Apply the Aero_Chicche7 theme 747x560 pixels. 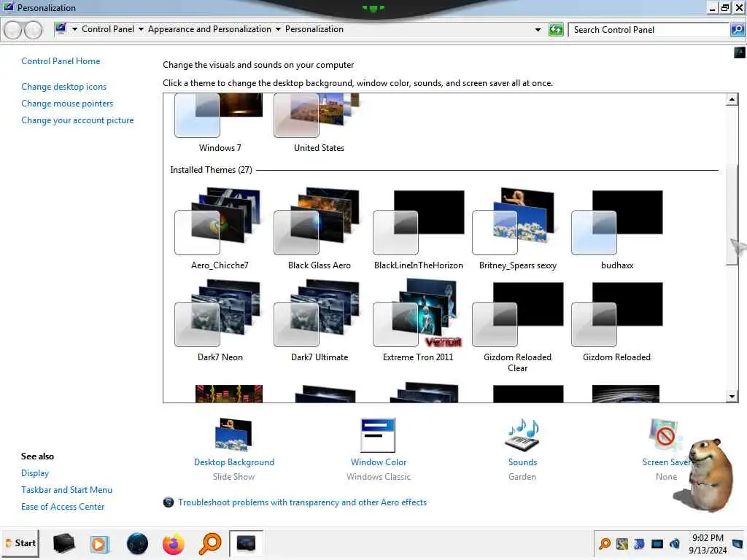tap(220, 228)
